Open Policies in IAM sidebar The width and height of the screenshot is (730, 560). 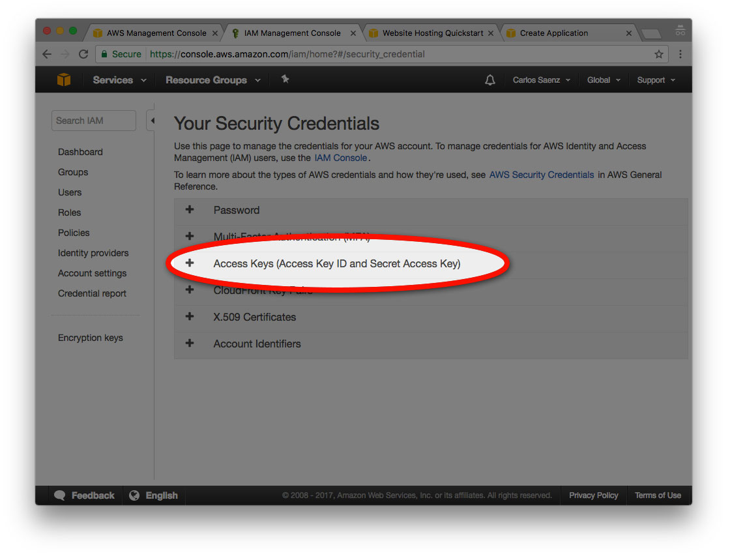[x=74, y=233]
